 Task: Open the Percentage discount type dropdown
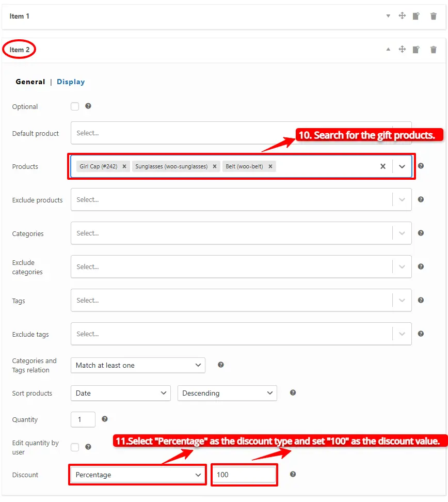[x=138, y=475]
